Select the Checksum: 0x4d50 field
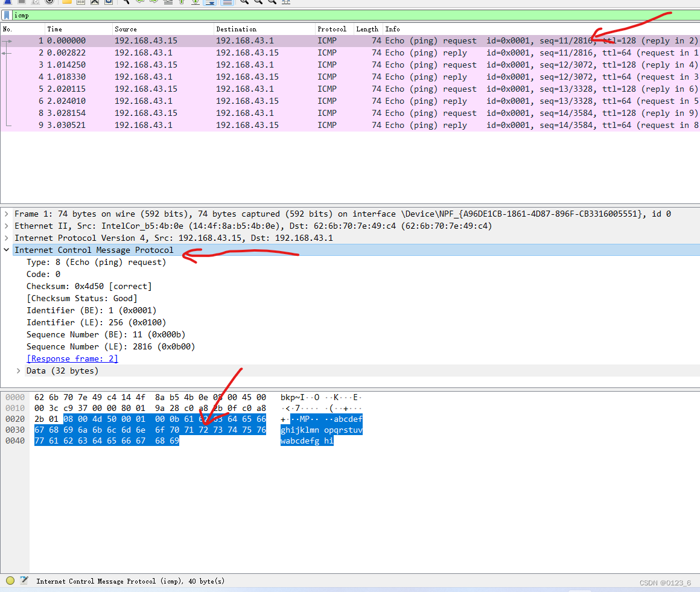Viewport: 700px width, 592px height. coord(89,286)
